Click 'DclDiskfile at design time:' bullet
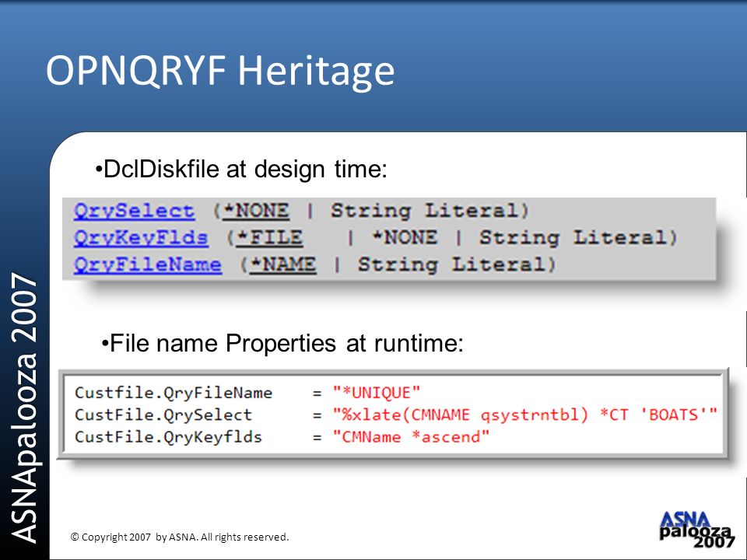Image resolution: width=747 pixels, height=560 pixels. click(241, 169)
